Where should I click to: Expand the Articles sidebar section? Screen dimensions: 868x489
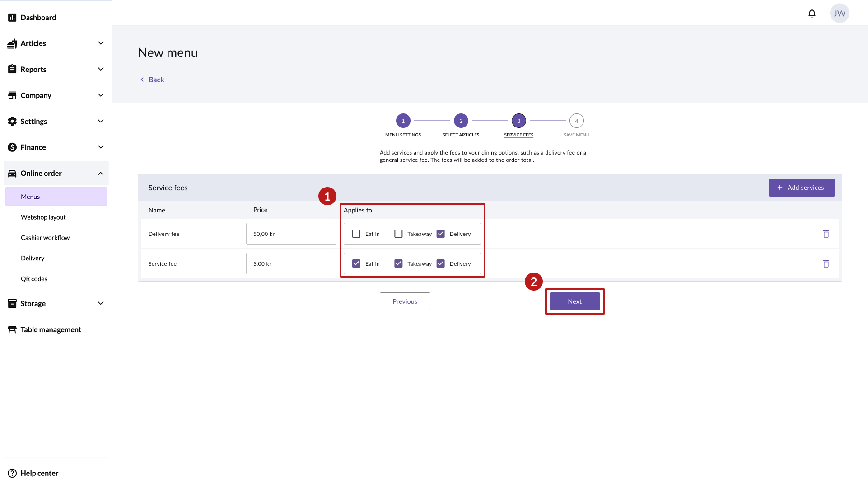click(100, 43)
